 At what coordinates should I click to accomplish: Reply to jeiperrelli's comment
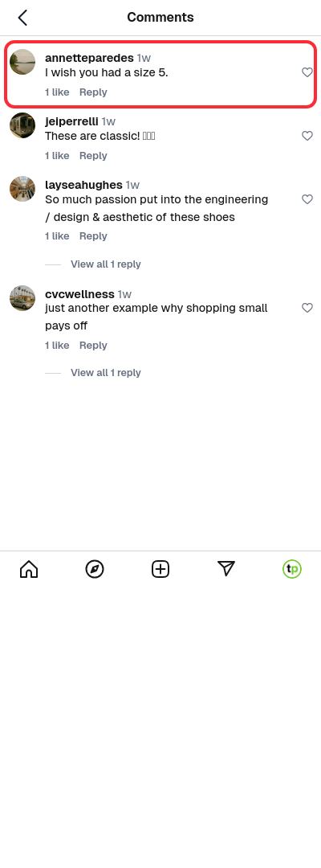93,156
